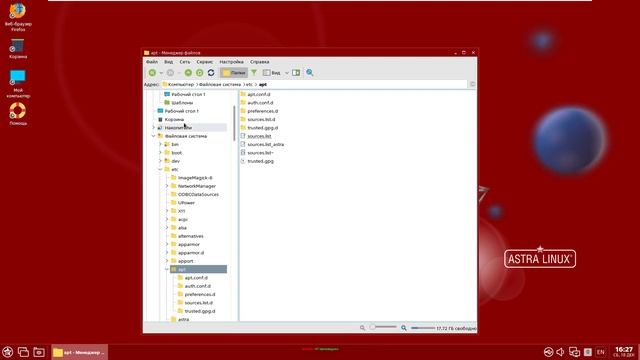This screenshot has height=360, width=640.
Task: Open the Мой компьютер desktop icon
Action: [18, 84]
